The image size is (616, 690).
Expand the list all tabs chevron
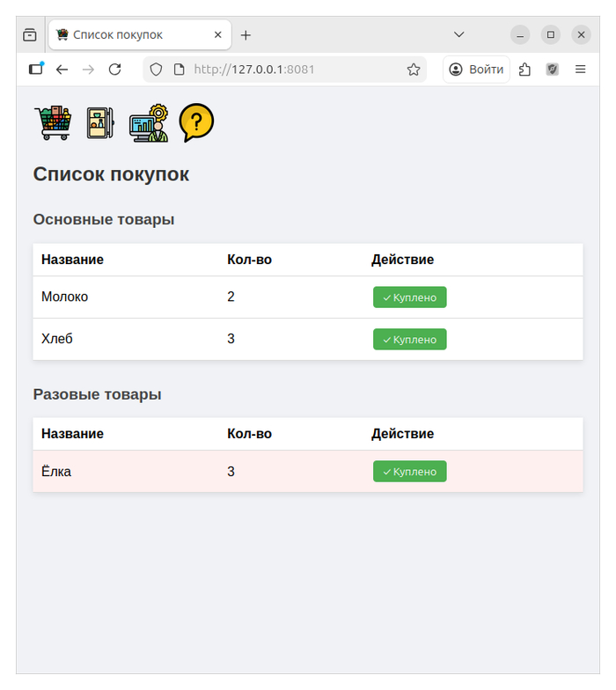pos(459,35)
